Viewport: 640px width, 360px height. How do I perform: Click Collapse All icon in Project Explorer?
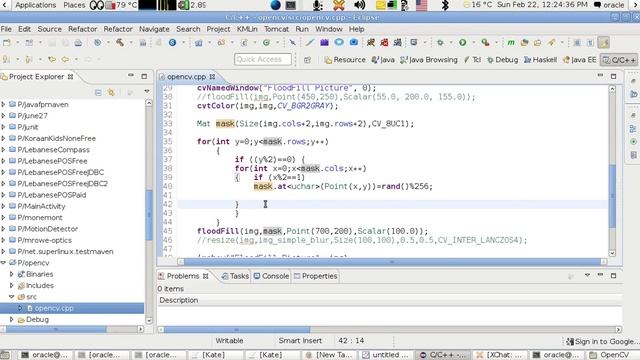98,93
